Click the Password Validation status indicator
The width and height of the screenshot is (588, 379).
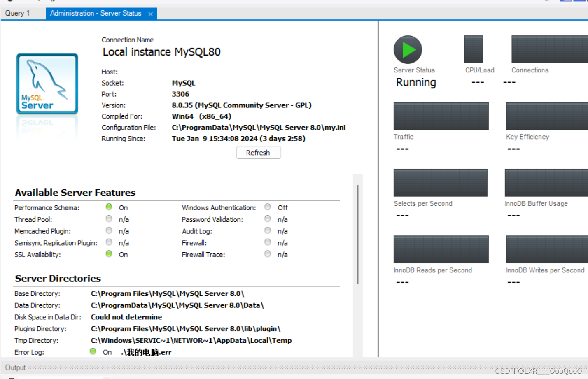point(268,219)
